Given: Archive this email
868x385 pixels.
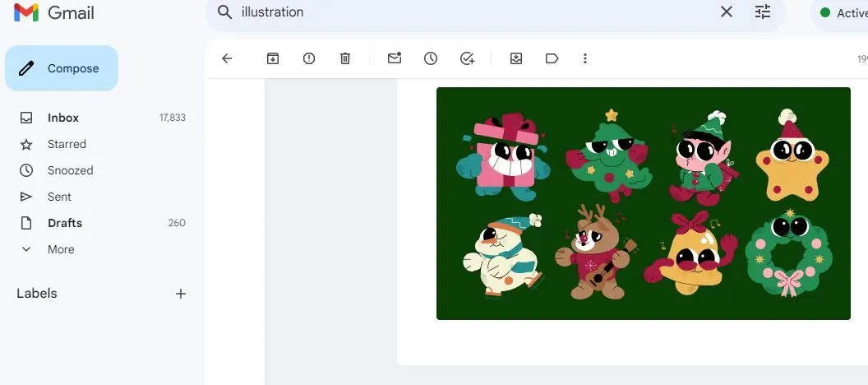Looking at the screenshot, I should pos(272,58).
